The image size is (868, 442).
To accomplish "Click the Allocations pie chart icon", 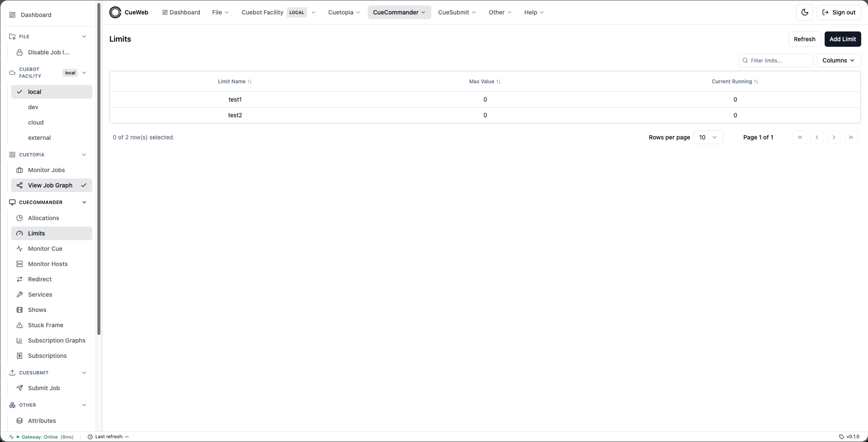I will 20,218.
